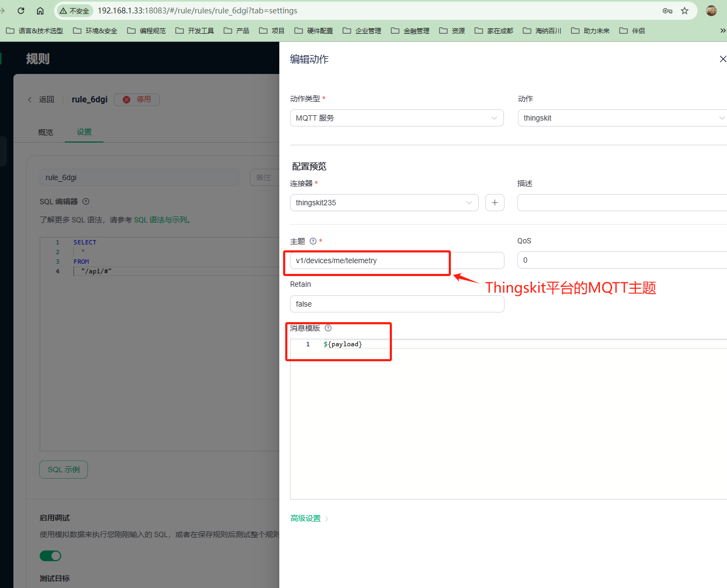This screenshot has height=588, width=727.
Task: Open the 连接器 thingskit235 dropdown
Action: (384, 203)
